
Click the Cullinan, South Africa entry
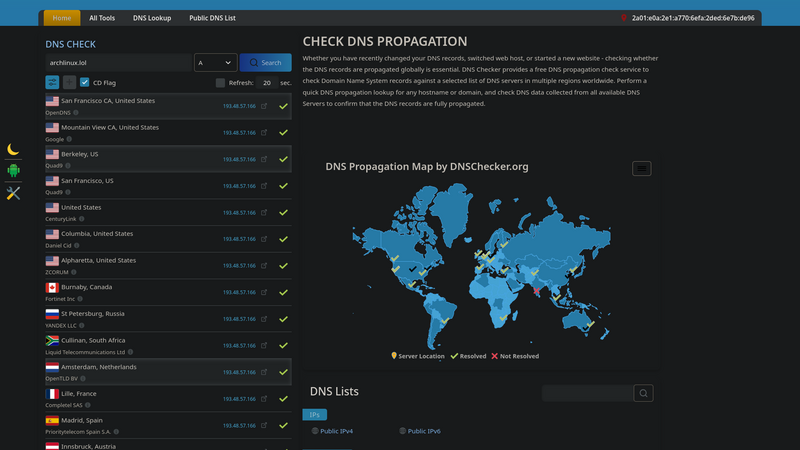pyautogui.click(x=168, y=345)
